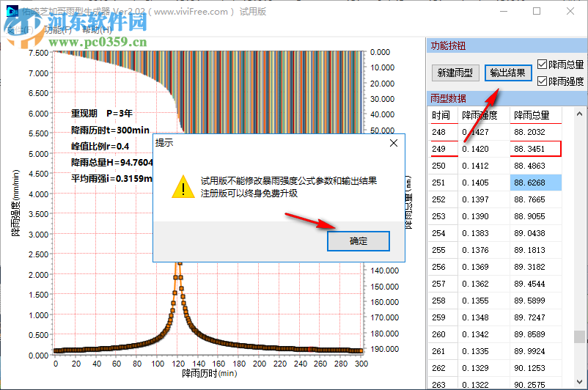Select the highlighted cell 88.6268
Screen dimensions: 588x390
535,183
